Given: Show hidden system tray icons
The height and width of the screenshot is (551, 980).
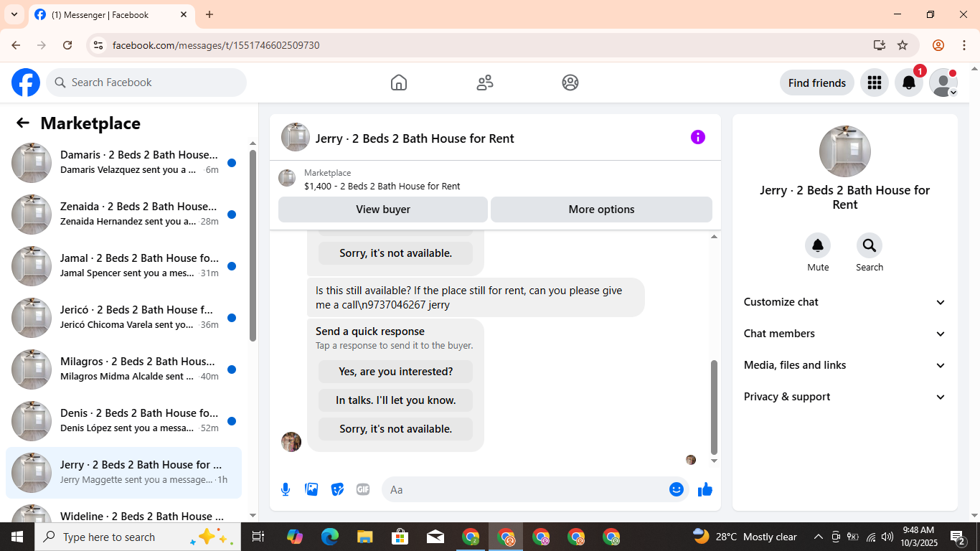Looking at the screenshot, I should coord(818,537).
